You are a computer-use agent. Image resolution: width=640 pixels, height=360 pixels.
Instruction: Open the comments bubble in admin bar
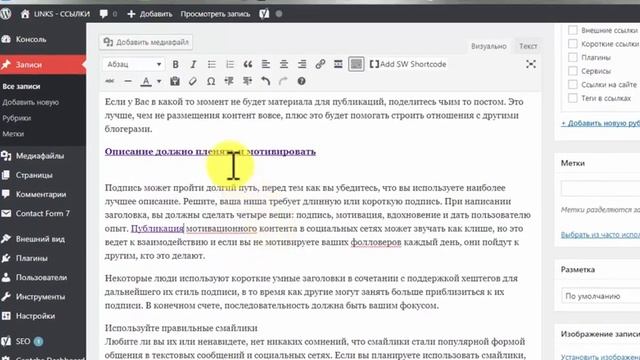coord(108,14)
